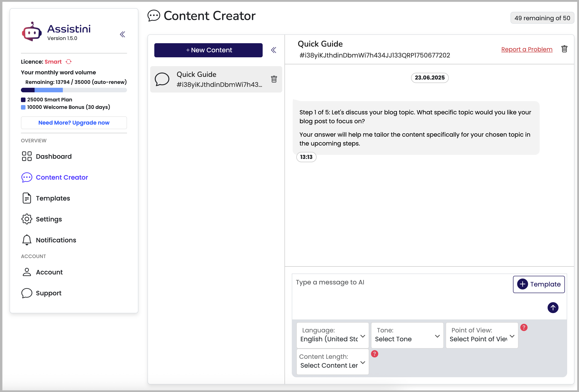
Task: Collapse the left sidebar using the double chevron
Action: pyautogui.click(x=122, y=34)
